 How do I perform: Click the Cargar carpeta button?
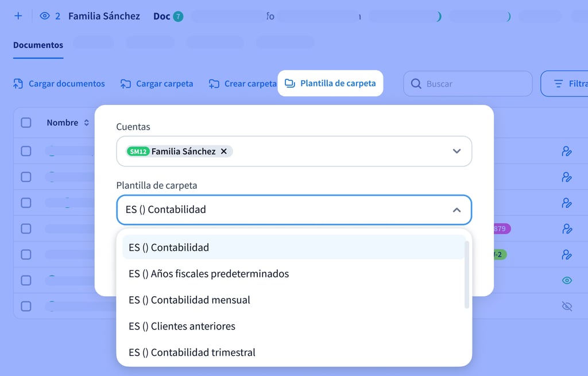[x=157, y=84]
